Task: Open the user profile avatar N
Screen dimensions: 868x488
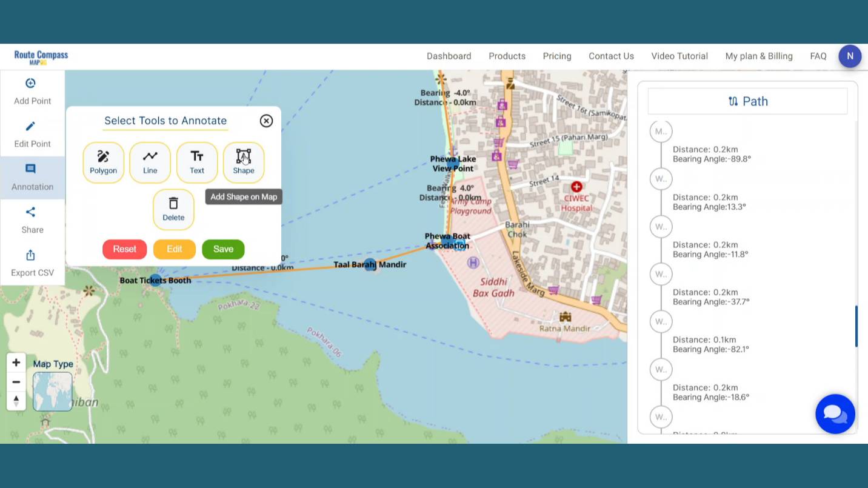Action: 850,56
